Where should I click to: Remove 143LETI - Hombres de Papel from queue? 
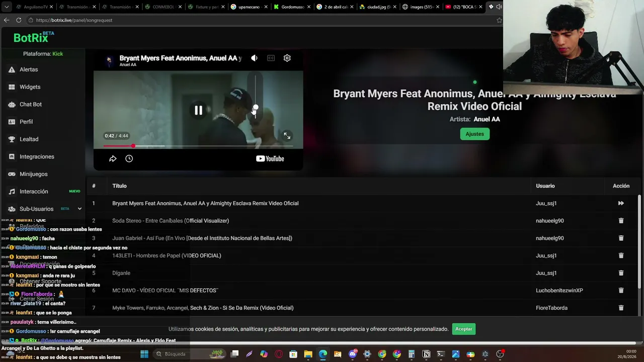(x=621, y=255)
